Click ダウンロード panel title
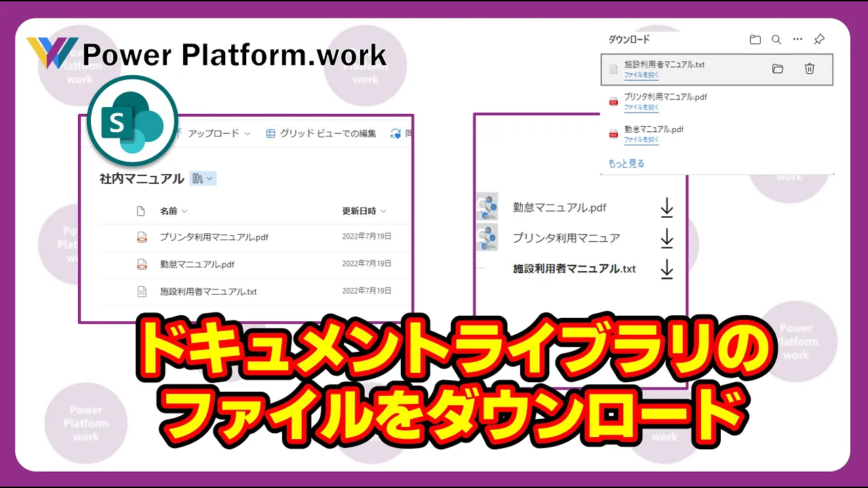The image size is (868, 488). pyautogui.click(x=629, y=39)
